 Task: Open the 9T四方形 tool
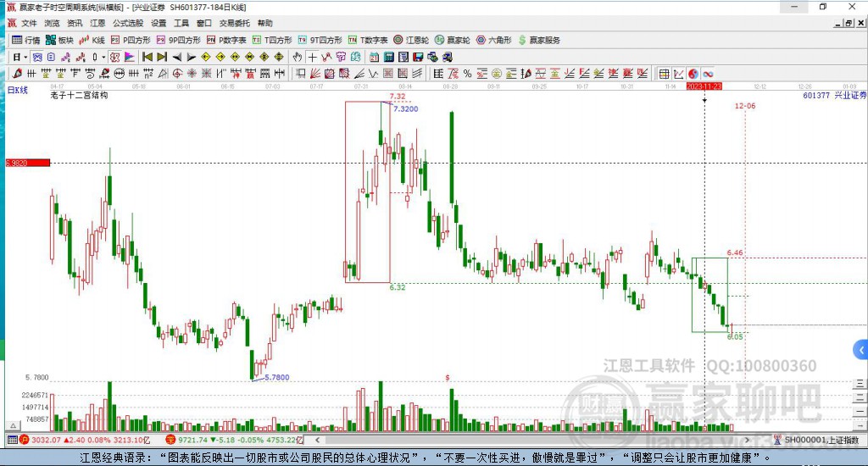pyautogui.click(x=320, y=40)
